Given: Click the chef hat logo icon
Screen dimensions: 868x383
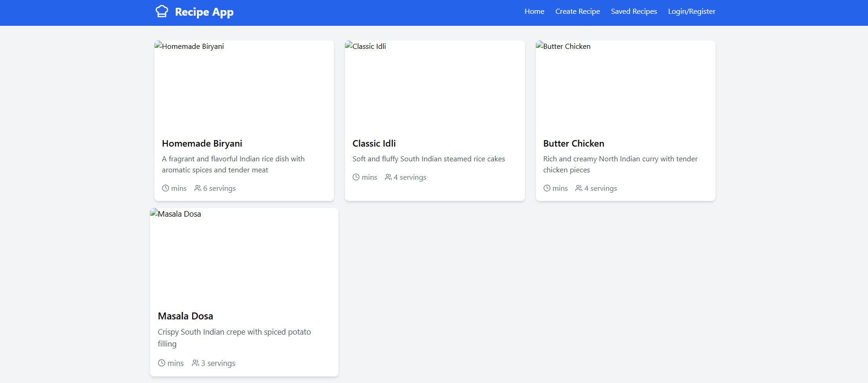Looking at the screenshot, I should pos(162,11).
